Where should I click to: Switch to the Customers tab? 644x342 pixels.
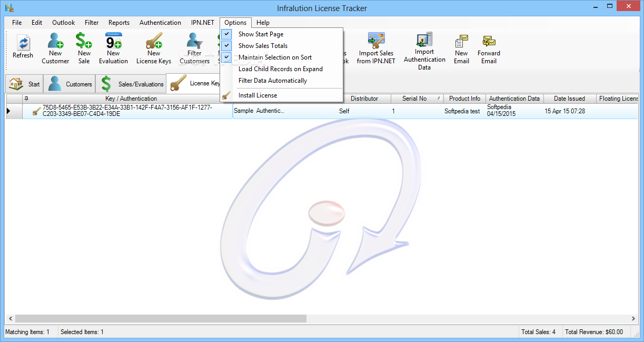coord(70,84)
